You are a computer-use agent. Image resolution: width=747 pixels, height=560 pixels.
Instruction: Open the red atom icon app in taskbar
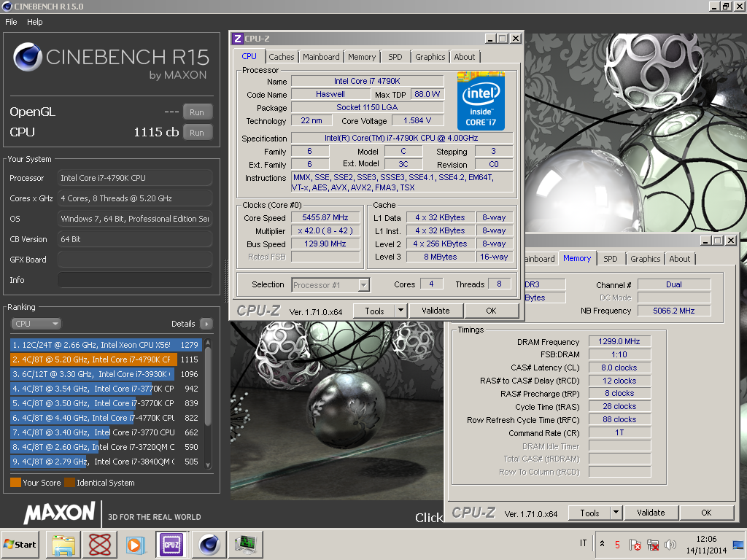(100, 544)
